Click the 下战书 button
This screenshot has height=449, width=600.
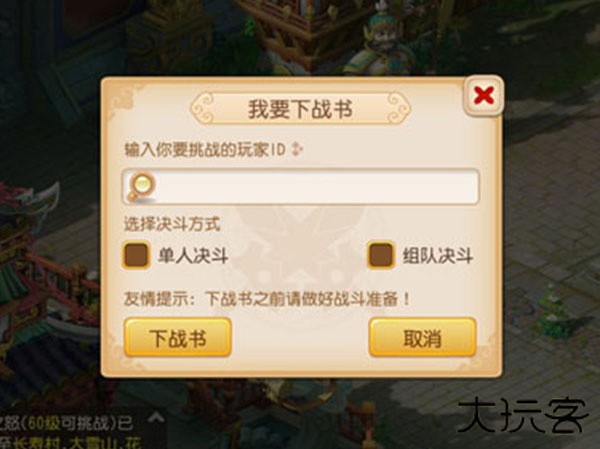coord(178,338)
